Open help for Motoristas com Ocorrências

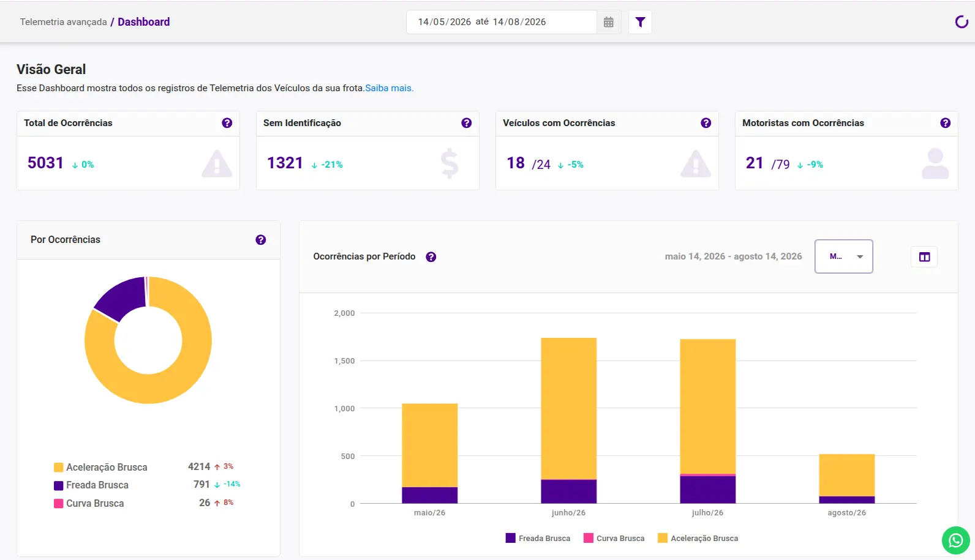[946, 123]
